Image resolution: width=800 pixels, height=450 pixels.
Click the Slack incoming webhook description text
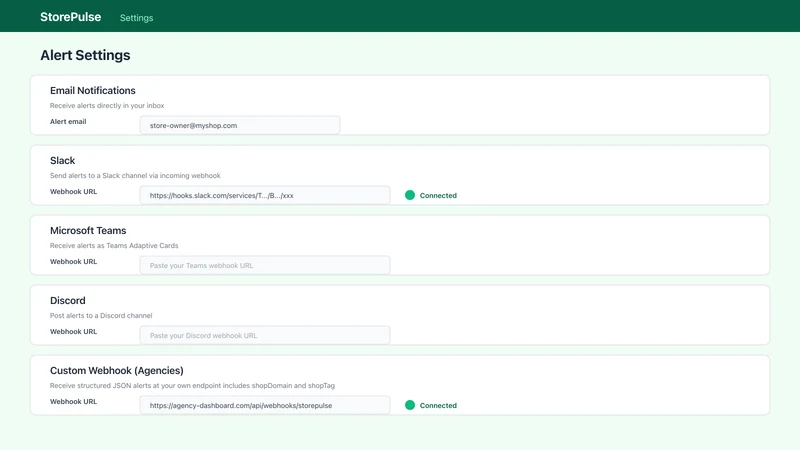(135, 176)
